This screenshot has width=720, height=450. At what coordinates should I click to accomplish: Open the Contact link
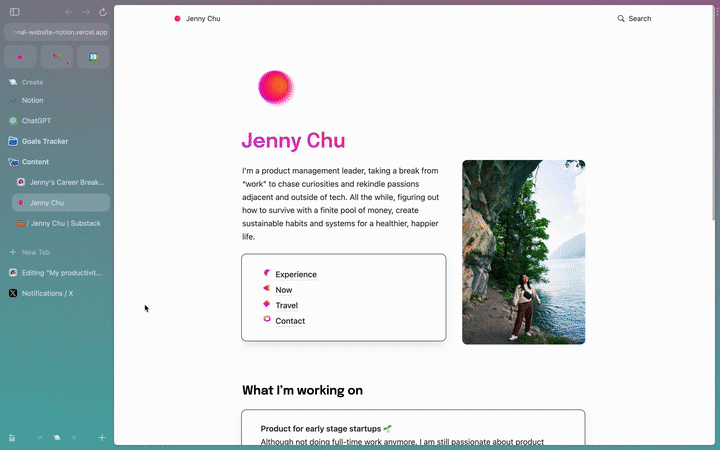tap(290, 321)
